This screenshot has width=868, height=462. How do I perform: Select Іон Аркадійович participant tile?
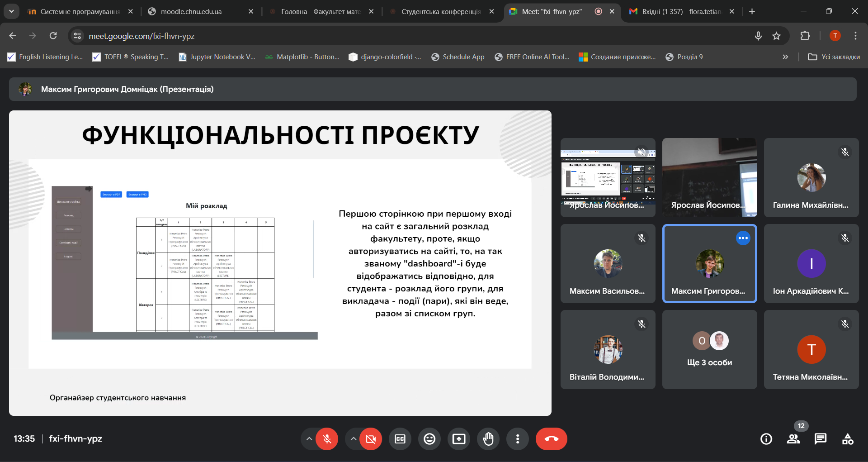pos(811,263)
